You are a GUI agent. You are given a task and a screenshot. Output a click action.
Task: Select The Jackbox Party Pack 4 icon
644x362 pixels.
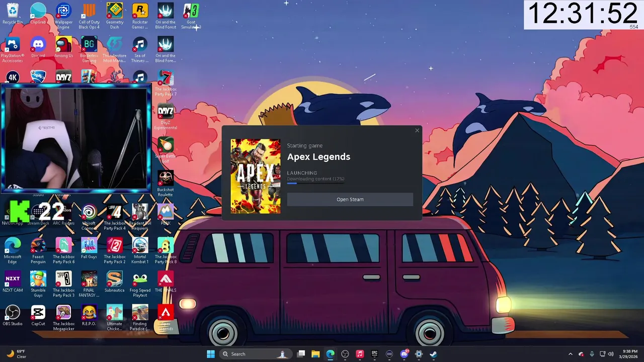115,217
